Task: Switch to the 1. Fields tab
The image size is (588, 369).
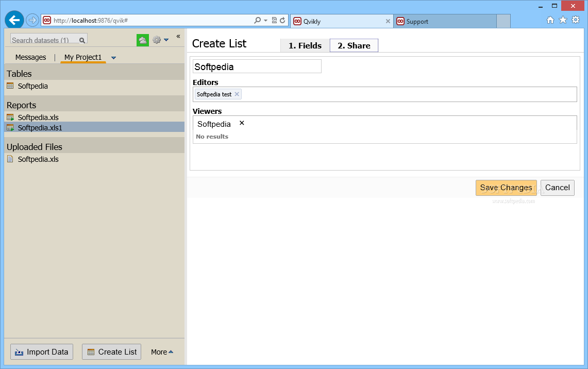Action: click(x=305, y=45)
